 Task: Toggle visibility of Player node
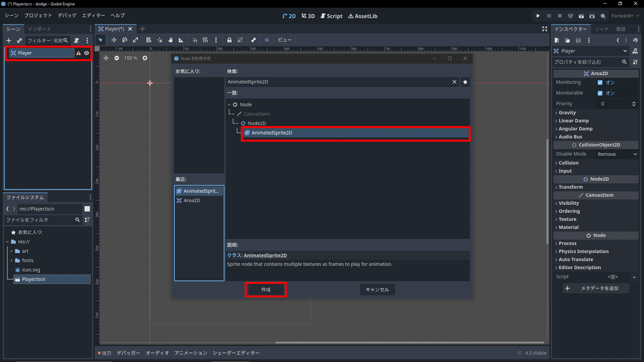(x=86, y=53)
